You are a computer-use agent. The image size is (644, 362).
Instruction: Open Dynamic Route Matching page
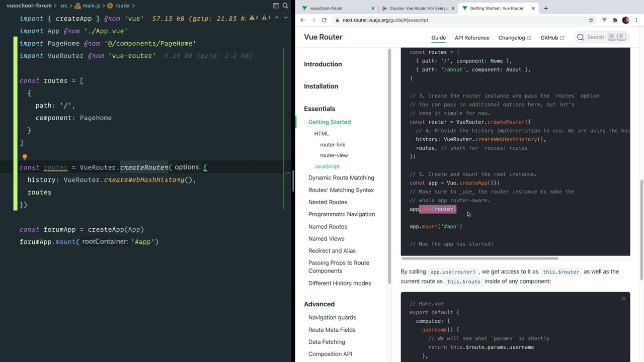point(341,178)
